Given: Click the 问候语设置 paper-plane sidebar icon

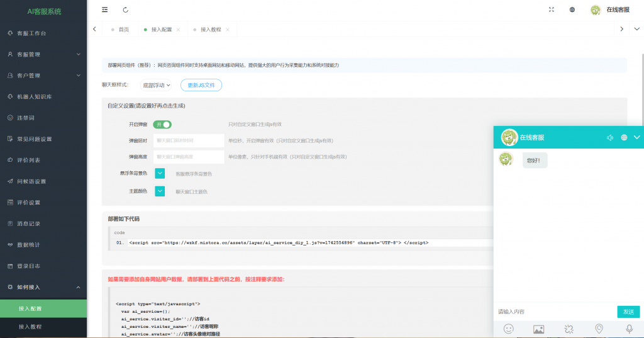Looking at the screenshot, I should point(10,181).
